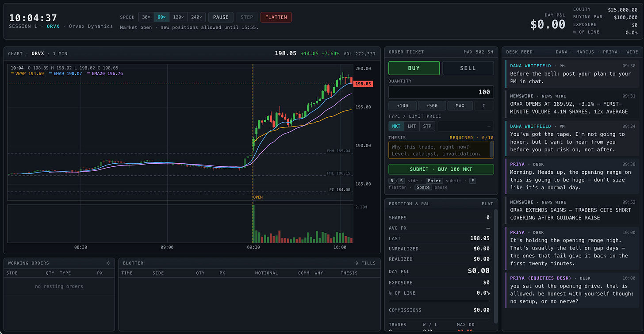The height and width of the screenshot is (334, 644).
Task: Click the Commissions row in Position & P&L
Action: [x=439, y=310]
